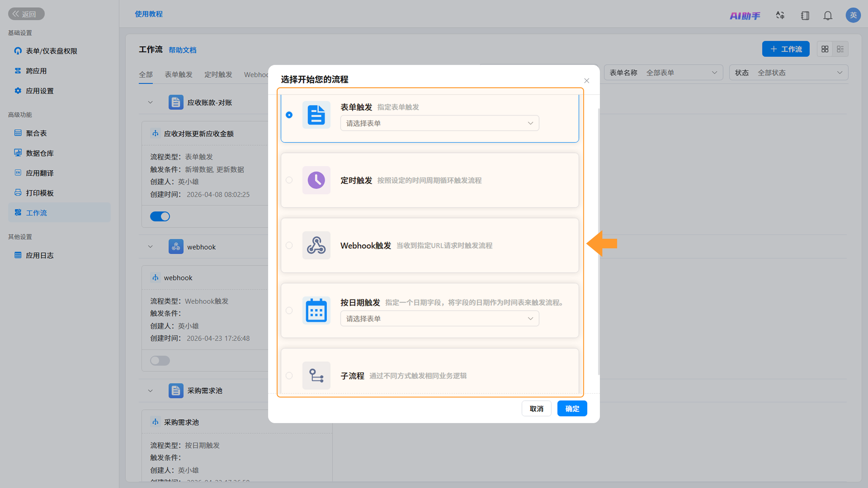Click the 应用翻译 icon
The height and width of the screenshot is (488, 868).
click(x=18, y=173)
